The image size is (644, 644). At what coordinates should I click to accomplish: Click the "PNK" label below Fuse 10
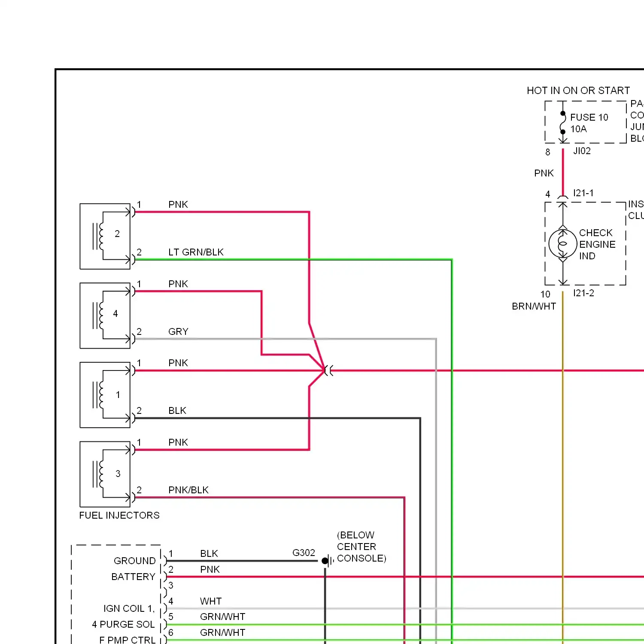pyautogui.click(x=544, y=173)
